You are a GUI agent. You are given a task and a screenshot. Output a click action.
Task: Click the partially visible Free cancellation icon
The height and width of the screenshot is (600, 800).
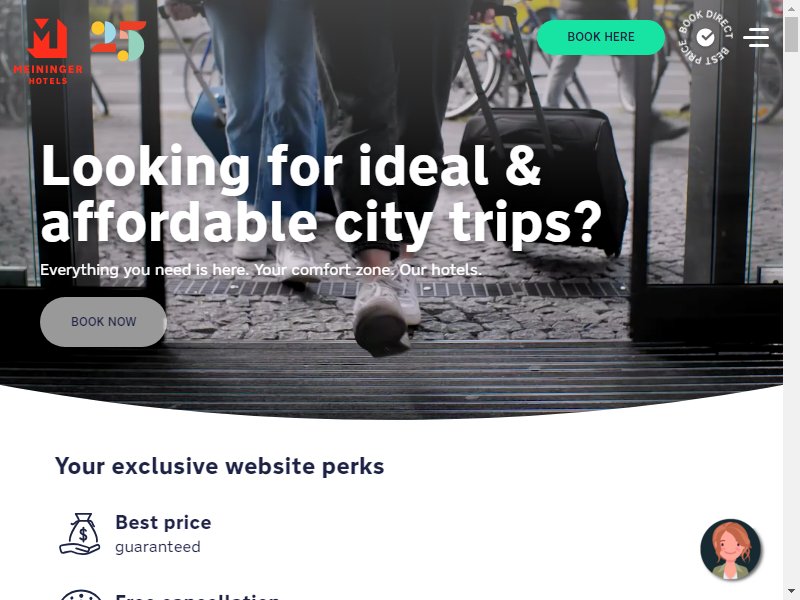pos(80,595)
